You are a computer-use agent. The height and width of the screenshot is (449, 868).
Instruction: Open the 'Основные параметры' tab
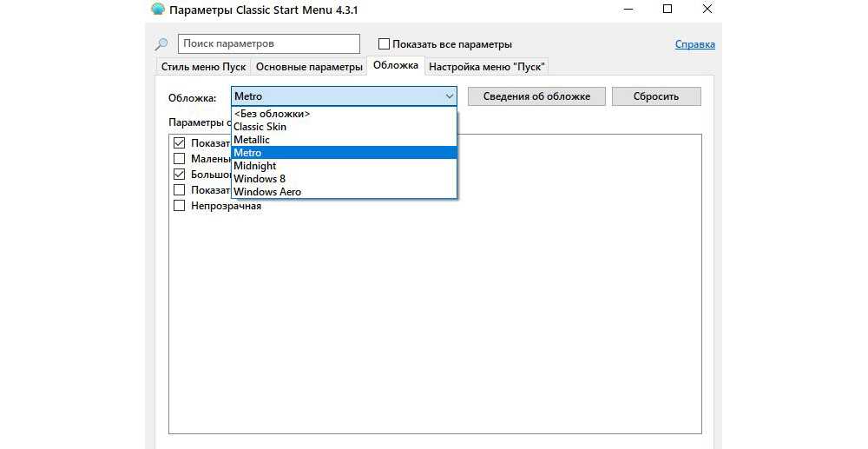(308, 67)
